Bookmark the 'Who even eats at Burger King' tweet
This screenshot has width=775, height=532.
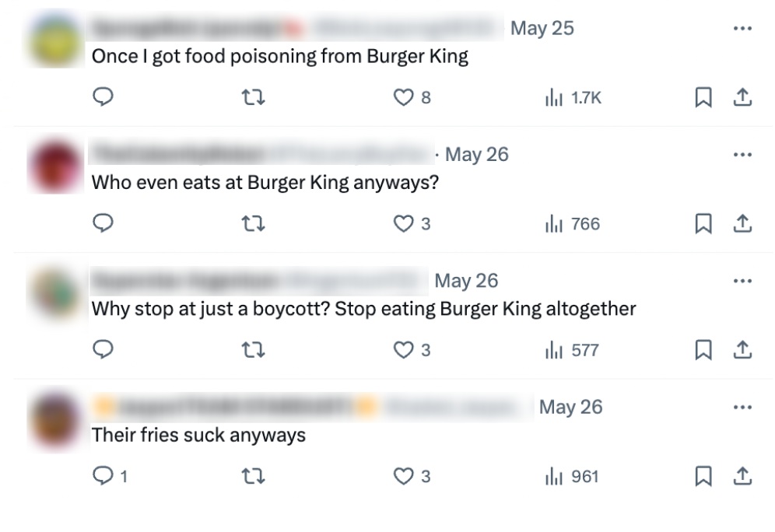(703, 224)
